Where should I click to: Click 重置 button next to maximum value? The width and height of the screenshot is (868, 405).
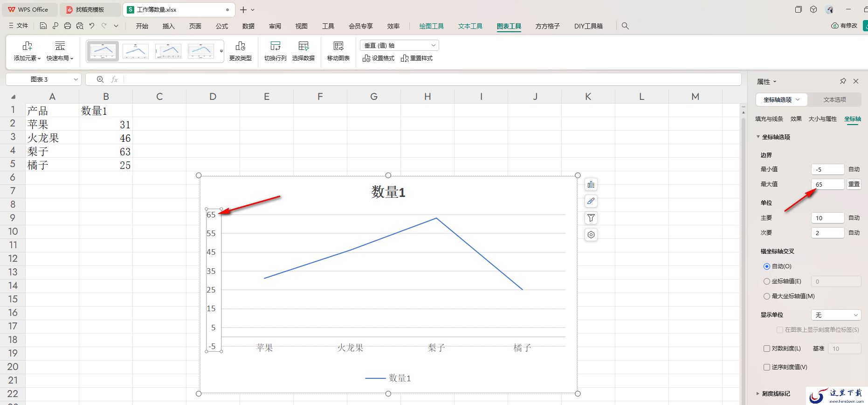pyautogui.click(x=854, y=184)
